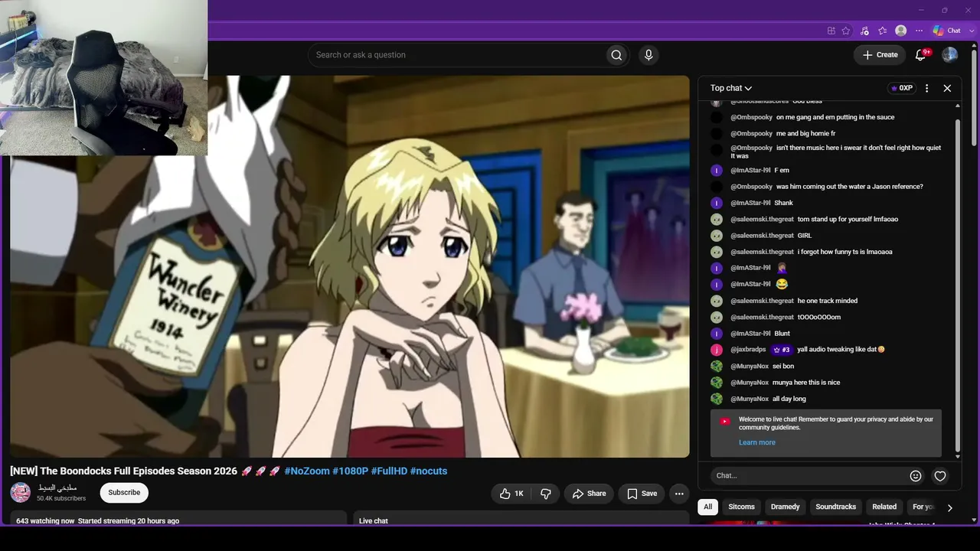980x551 pixels.
Task: Click the '50.4K subscribers' text
Action: 61,499
